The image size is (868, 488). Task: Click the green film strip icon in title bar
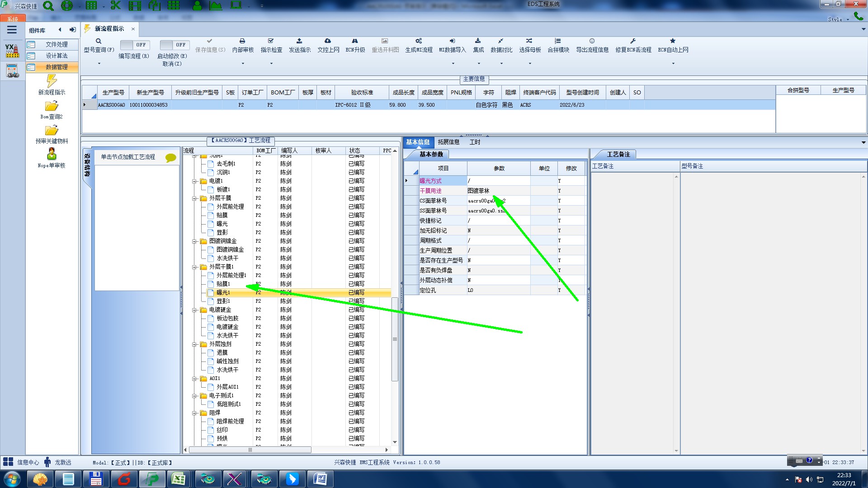pos(135,6)
